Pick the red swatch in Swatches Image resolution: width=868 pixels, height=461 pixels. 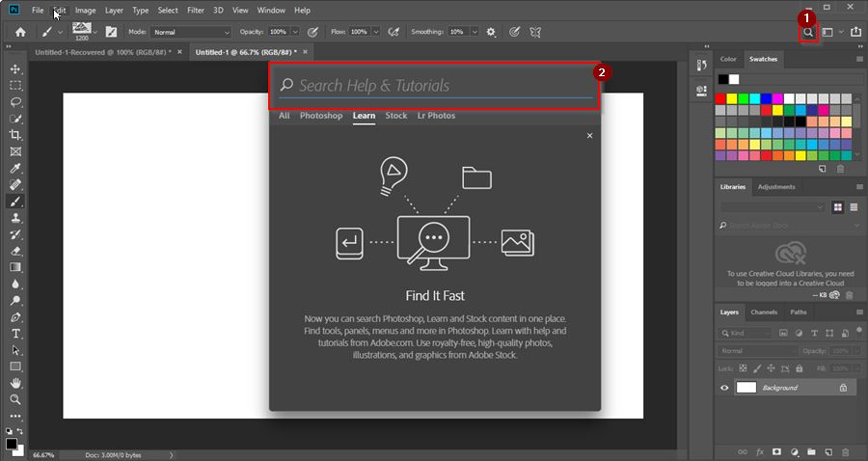coord(720,99)
